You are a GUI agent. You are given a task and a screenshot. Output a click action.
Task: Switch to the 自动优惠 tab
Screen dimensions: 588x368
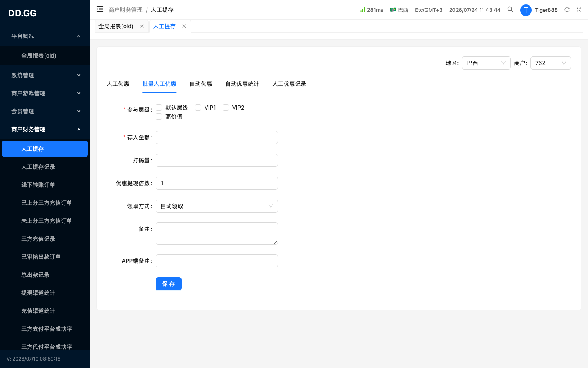pos(200,84)
